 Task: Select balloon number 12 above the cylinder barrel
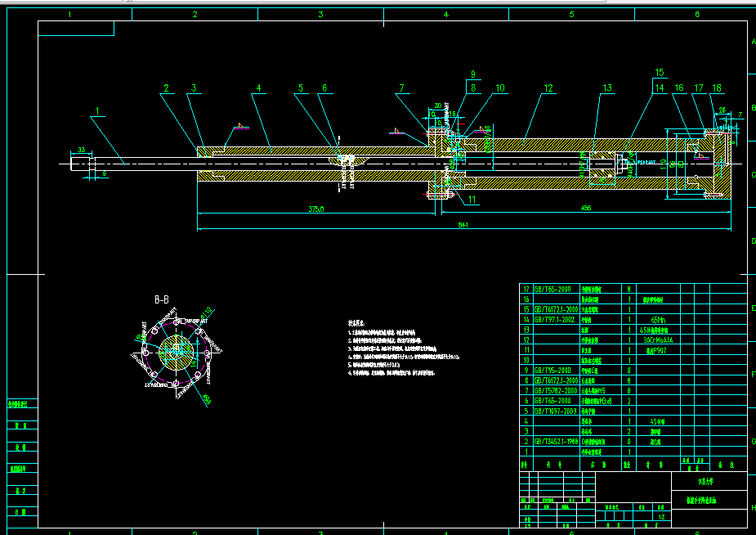[x=548, y=88]
